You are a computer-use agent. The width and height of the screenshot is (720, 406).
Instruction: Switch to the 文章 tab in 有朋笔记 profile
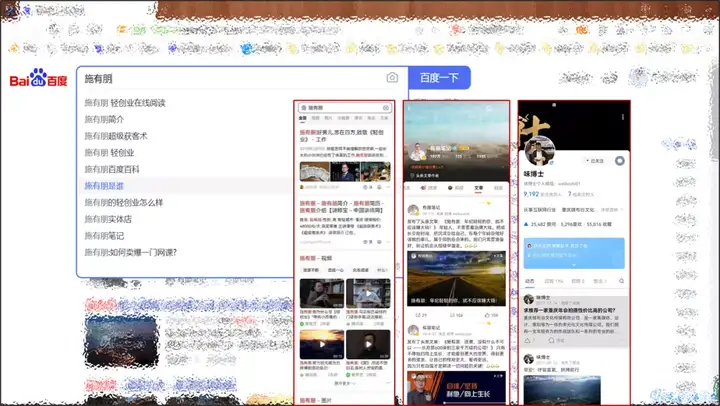pyautogui.click(x=478, y=188)
